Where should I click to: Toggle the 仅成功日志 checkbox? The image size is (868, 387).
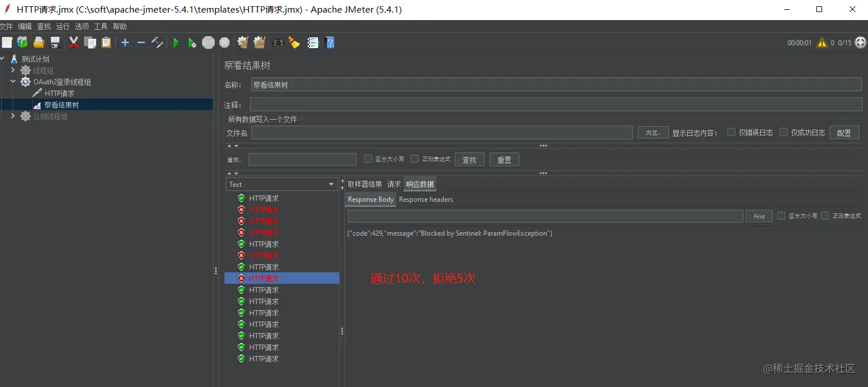pos(784,132)
